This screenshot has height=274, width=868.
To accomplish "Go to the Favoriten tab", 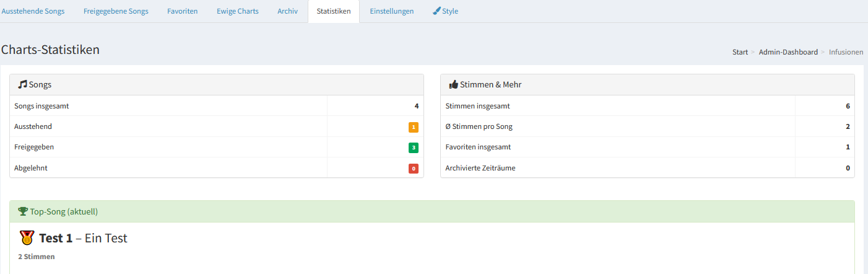I will [x=183, y=11].
